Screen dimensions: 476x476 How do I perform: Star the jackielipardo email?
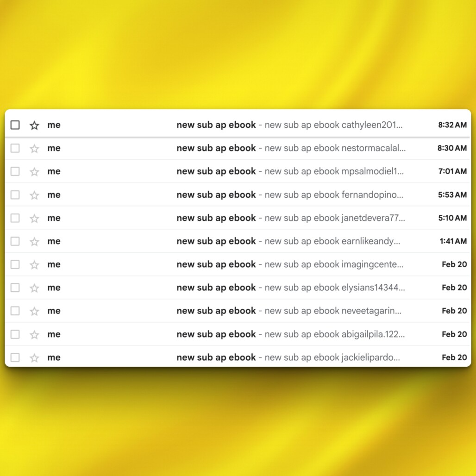pyautogui.click(x=34, y=358)
